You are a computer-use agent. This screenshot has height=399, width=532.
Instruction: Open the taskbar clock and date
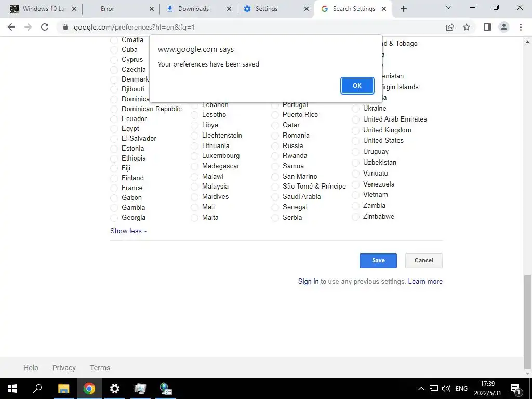(x=487, y=389)
